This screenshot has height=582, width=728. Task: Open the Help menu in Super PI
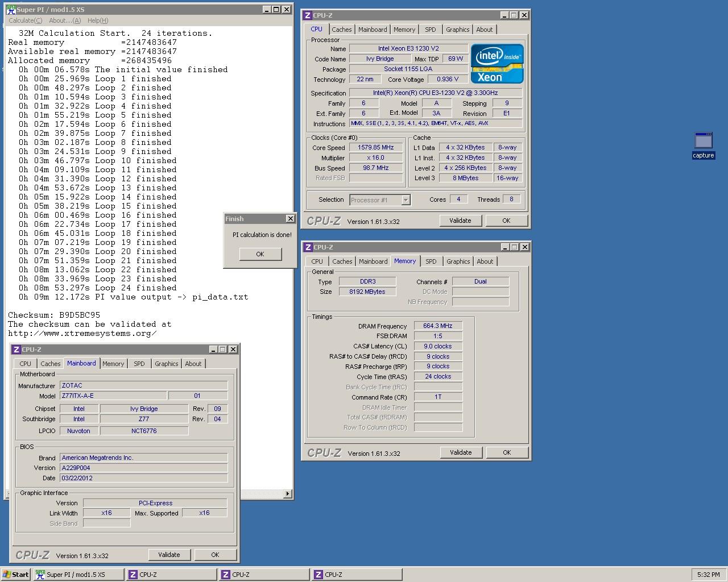coord(98,20)
